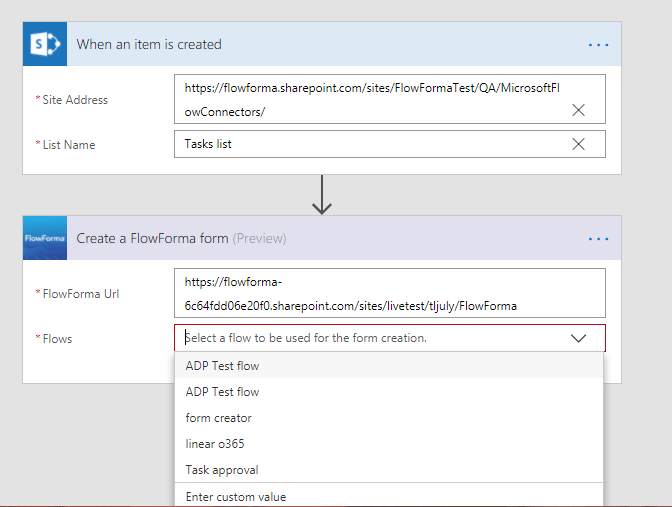The image size is (672, 507).
Task: Click into the Flows selection field
Action: coord(390,338)
